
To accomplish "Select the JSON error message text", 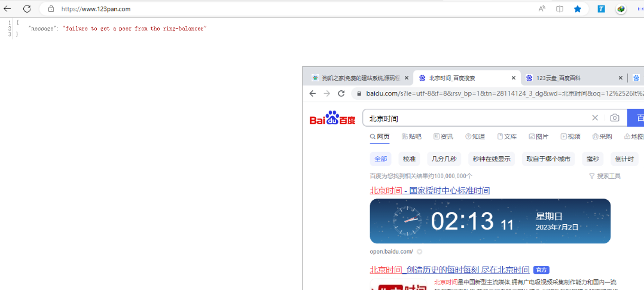I will [x=135, y=29].
